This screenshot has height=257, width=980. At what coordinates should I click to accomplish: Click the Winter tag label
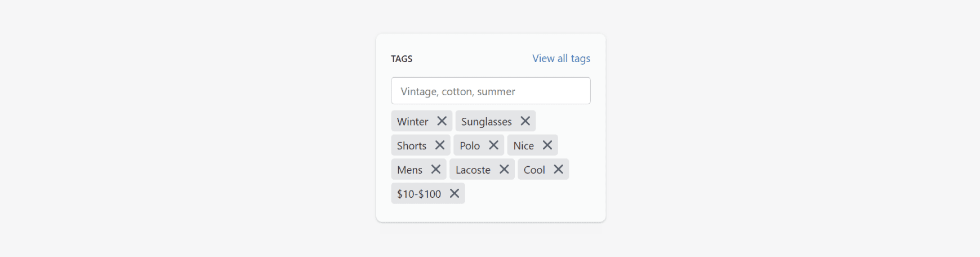pyautogui.click(x=412, y=122)
